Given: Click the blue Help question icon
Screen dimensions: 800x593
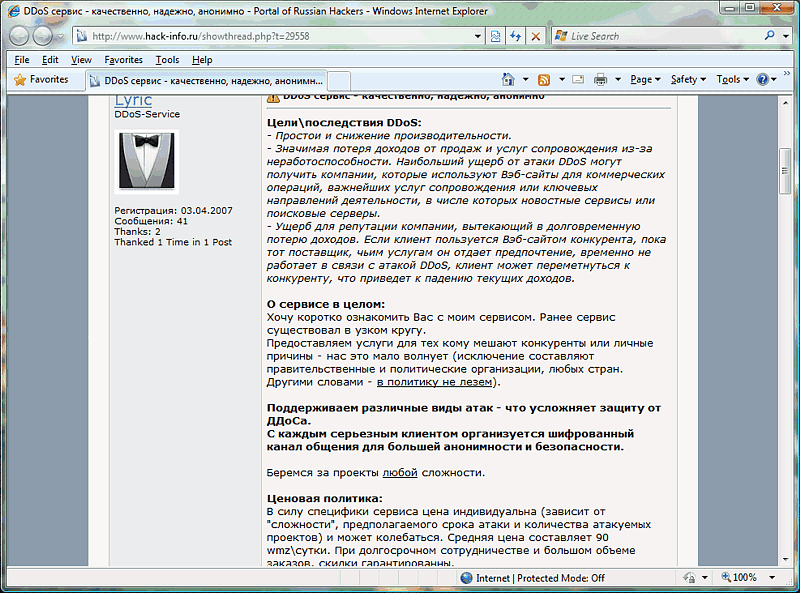Looking at the screenshot, I should [x=763, y=80].
